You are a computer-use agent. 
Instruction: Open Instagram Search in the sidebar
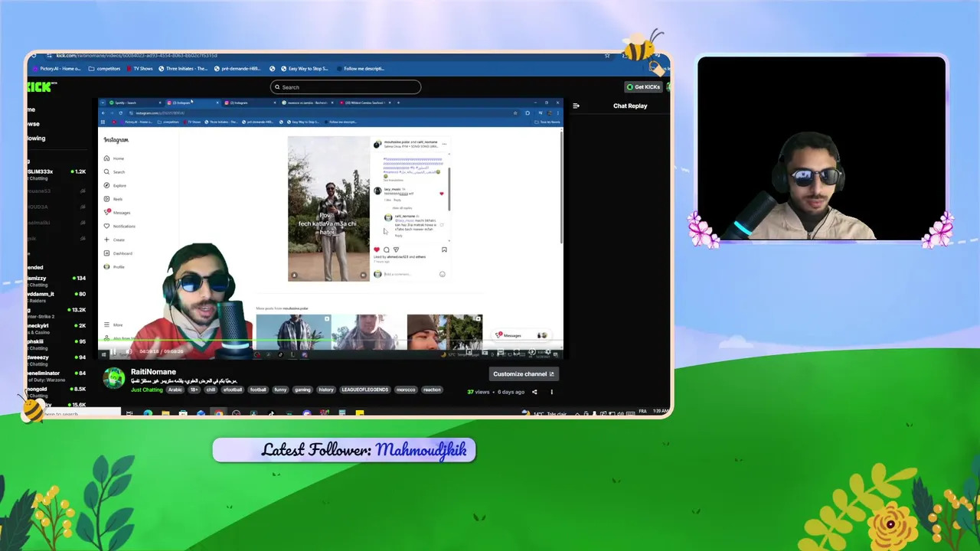pos(116,172)
